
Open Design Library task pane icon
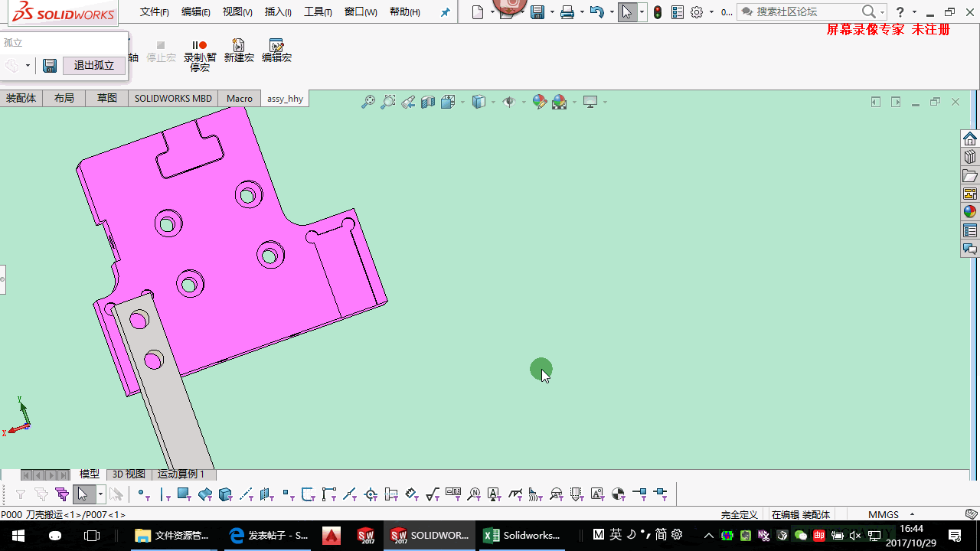(970, 157)
